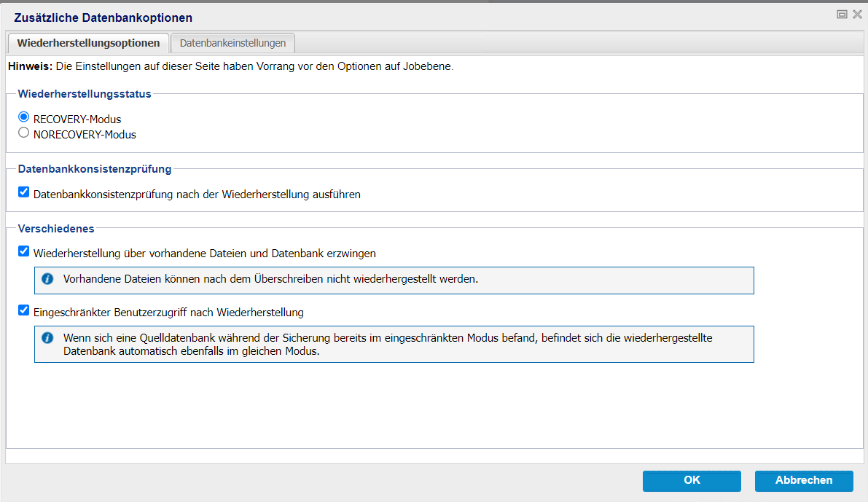The image size is (868, 502).
Task: Select the RECOVERY-Modus radio button
Action: (24, 117)
